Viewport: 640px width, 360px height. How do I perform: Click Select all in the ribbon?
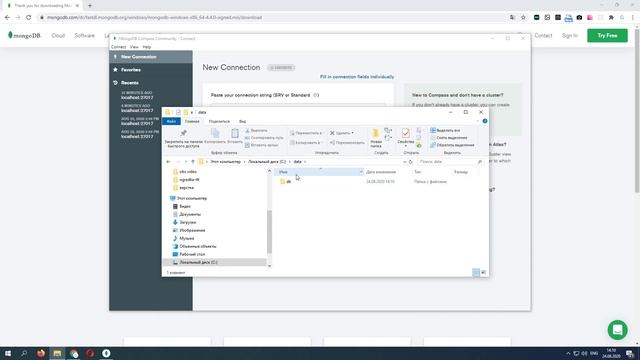[445, 131]
